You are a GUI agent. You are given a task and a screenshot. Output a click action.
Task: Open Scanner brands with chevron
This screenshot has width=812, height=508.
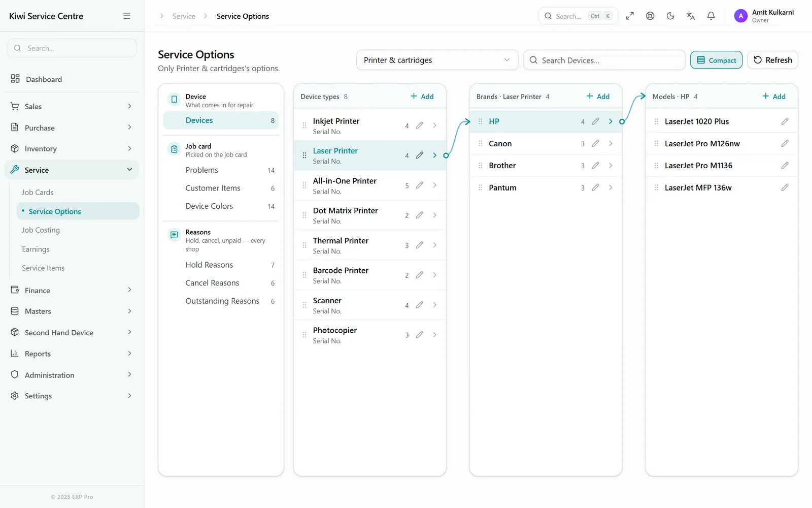(435, 305)
